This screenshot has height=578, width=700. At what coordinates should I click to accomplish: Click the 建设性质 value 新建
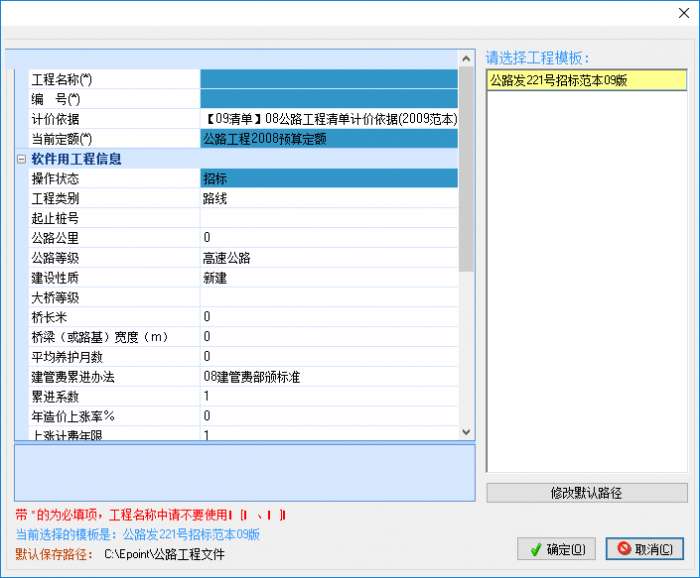[x=329, y=278]
